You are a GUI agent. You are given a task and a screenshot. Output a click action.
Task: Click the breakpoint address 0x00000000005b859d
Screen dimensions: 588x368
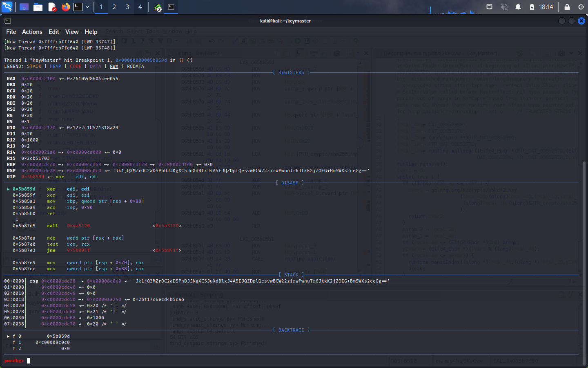(x=141, y=60)
